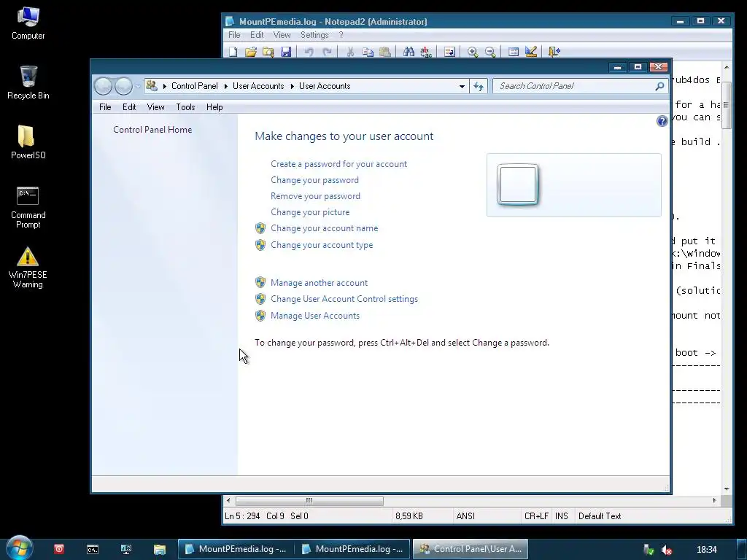747x560 pixels.
Task: Open the Help menu in Control Panel
Action: [214, 107]
